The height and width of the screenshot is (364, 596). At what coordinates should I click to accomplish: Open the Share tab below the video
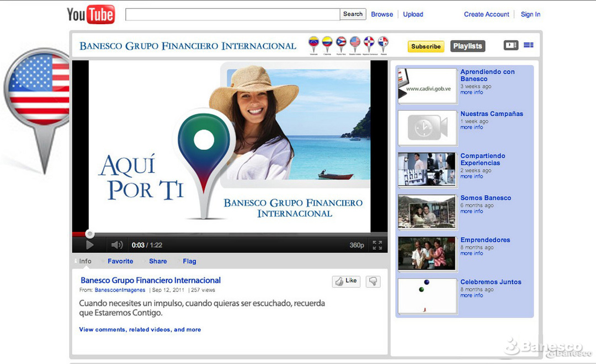click(157, 261)
